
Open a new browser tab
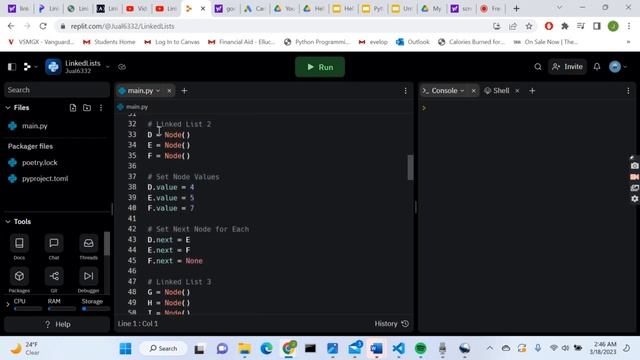coord(516,9)
